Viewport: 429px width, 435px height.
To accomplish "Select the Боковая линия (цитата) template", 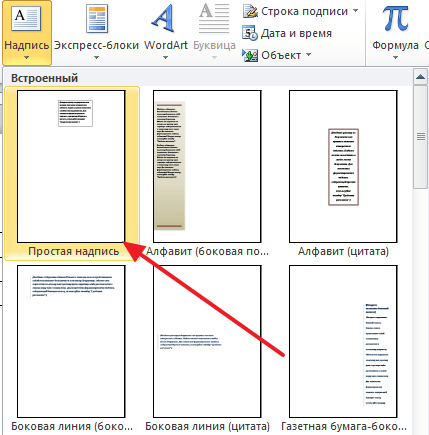I will click(x=207, y=341).
